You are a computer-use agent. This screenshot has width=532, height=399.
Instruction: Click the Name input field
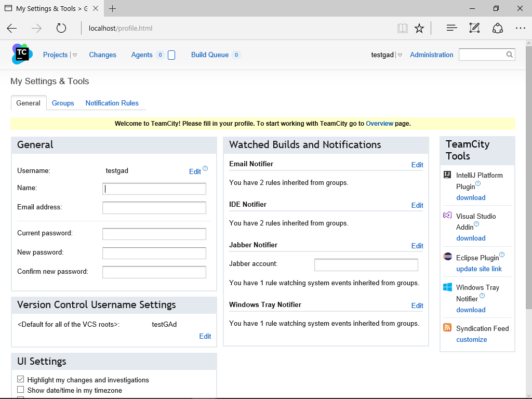[154, 189]
